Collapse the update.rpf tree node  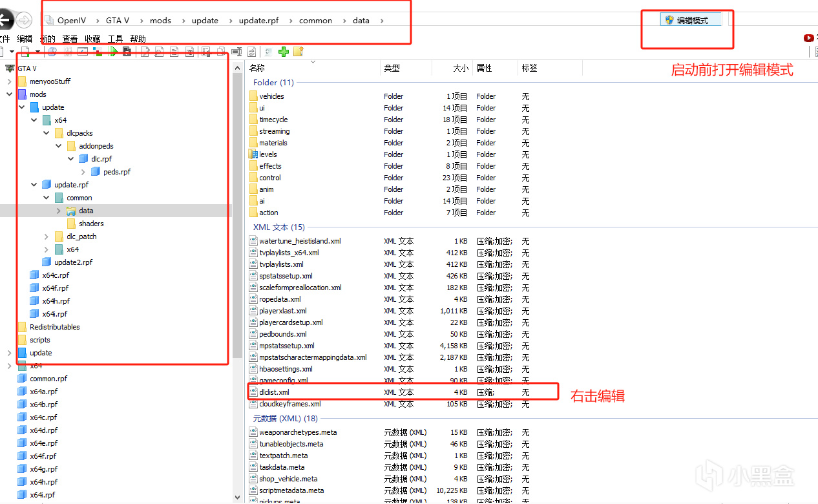[x=34, y=185]
